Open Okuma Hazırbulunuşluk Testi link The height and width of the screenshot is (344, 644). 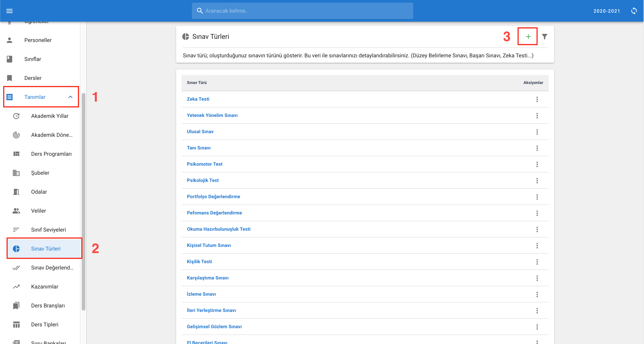[219, 229]
